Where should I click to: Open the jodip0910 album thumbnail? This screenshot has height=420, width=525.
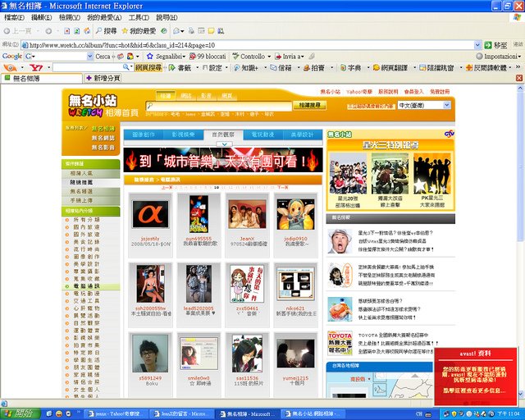pos(295,214)
